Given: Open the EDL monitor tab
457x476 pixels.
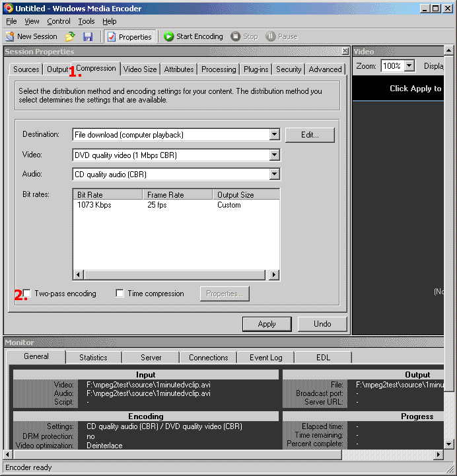Looking at the screenshot, I should (x=323, y=358).
